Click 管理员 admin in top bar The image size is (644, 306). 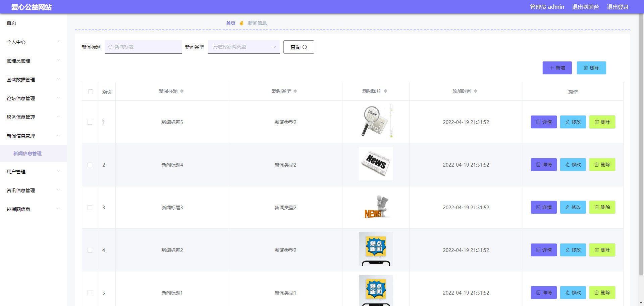pyautogui.click(x=547, y=7)
